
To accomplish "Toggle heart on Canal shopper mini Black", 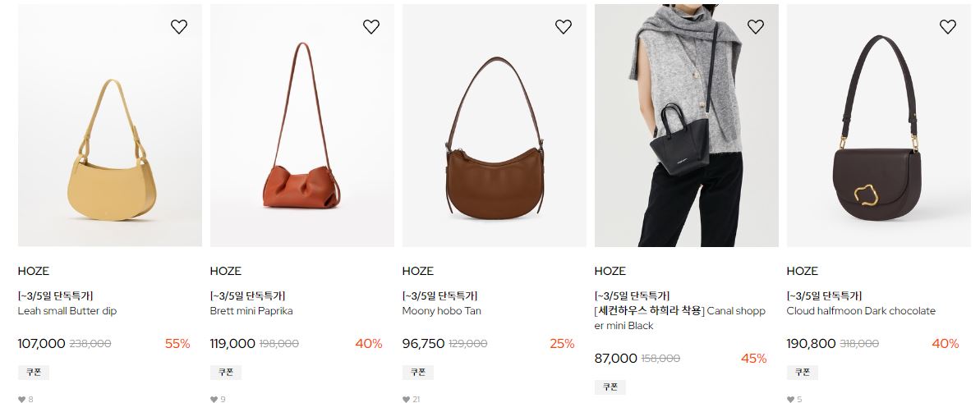I will click(x=756, y=26).
